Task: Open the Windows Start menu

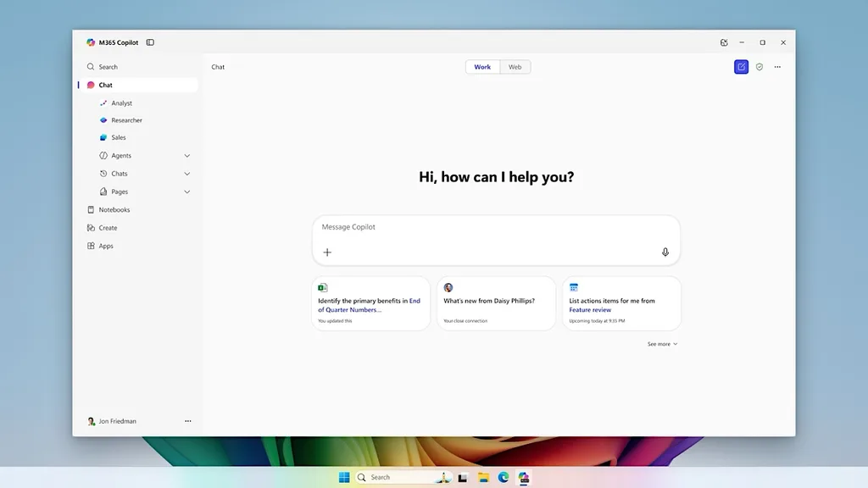Action: [x=344, y=478]
